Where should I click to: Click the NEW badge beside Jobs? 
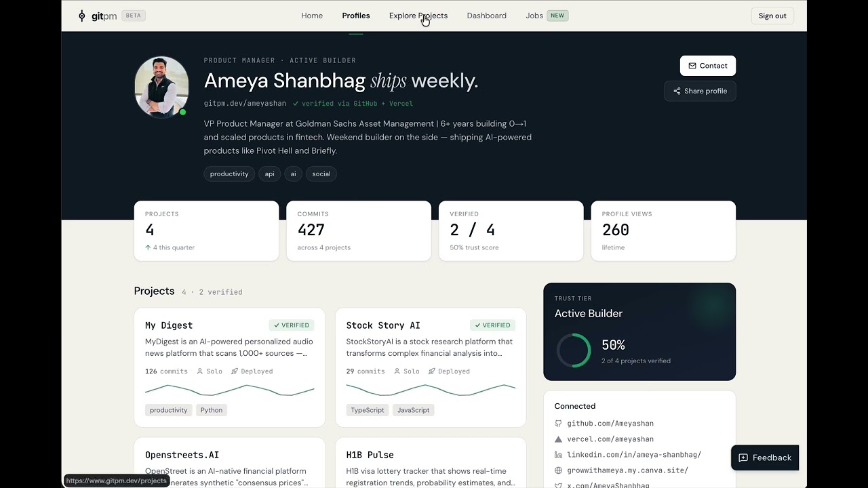pos(557,16)
